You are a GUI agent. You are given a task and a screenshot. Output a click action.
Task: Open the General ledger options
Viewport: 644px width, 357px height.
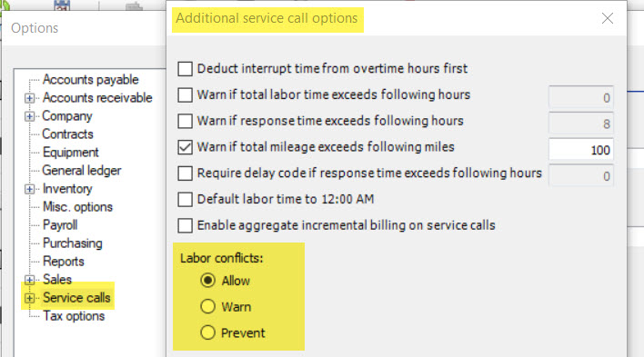(x=82, y=170)
